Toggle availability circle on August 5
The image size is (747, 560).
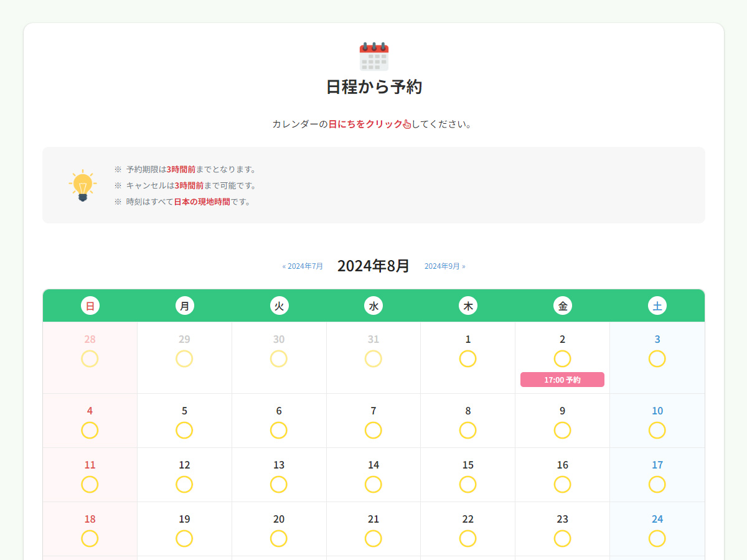click(184, 430)
